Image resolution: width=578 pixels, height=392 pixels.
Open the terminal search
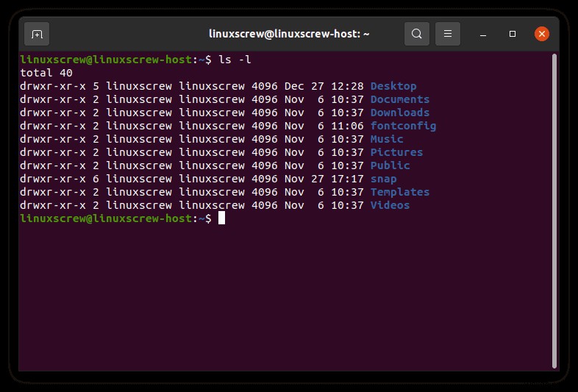pos(416,34)
